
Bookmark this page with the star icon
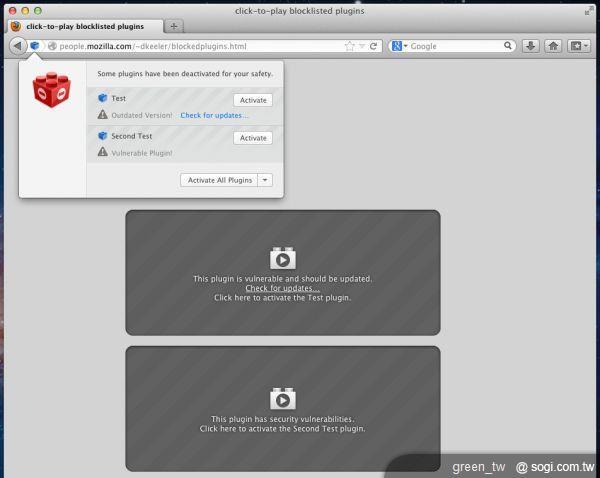(349, 46)
